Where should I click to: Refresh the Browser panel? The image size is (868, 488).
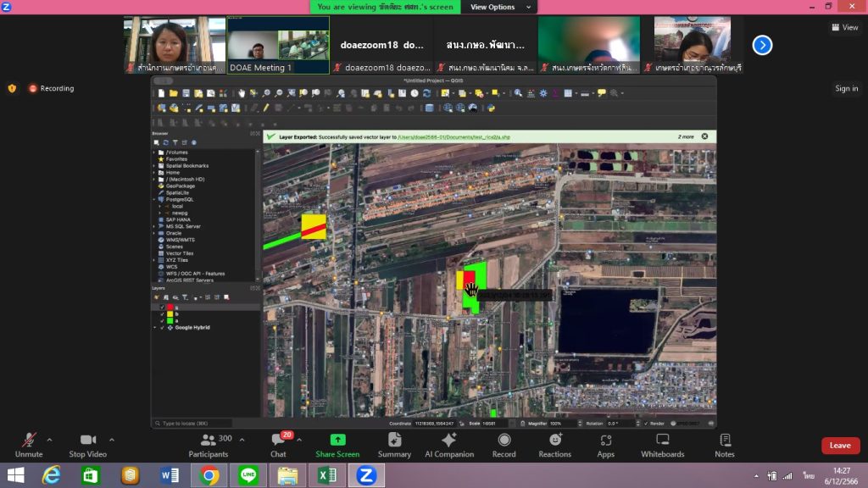pos(165,142)
